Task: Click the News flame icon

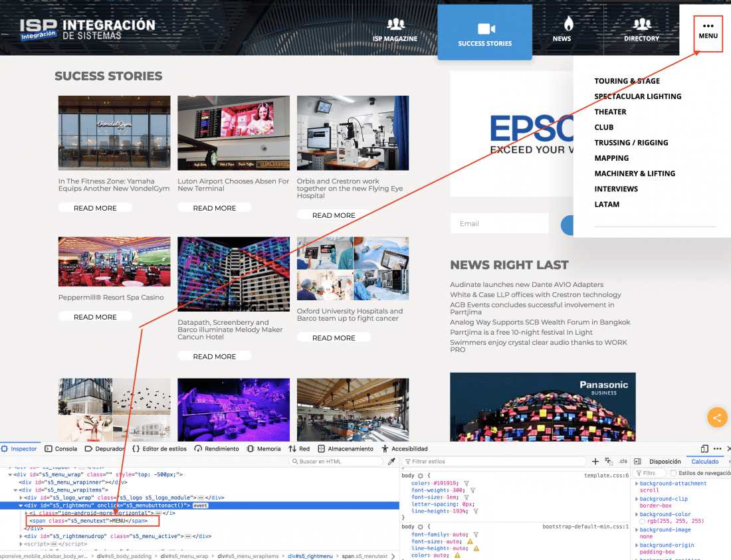Action: (568, 23)
